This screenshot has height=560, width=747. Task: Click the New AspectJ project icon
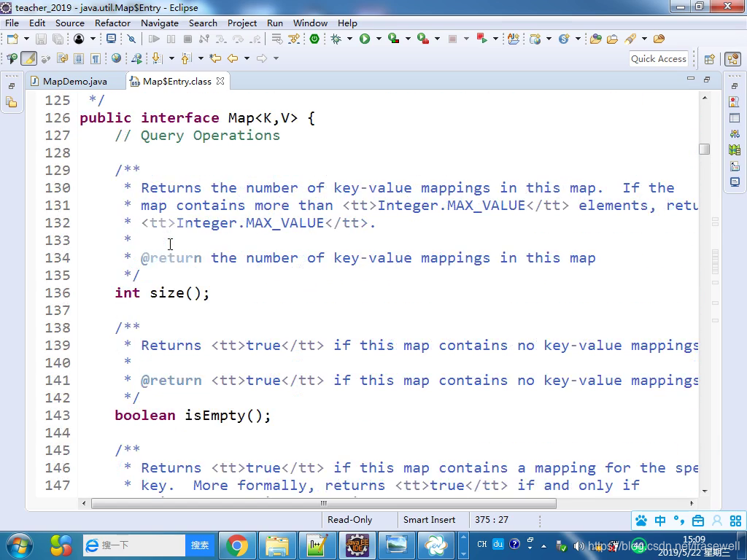tap(513, 39)
